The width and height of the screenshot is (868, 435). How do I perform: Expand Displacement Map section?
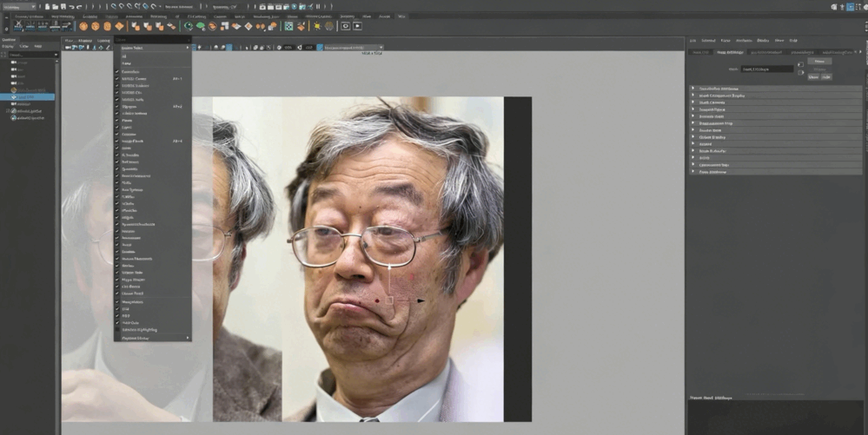[776, 123]
